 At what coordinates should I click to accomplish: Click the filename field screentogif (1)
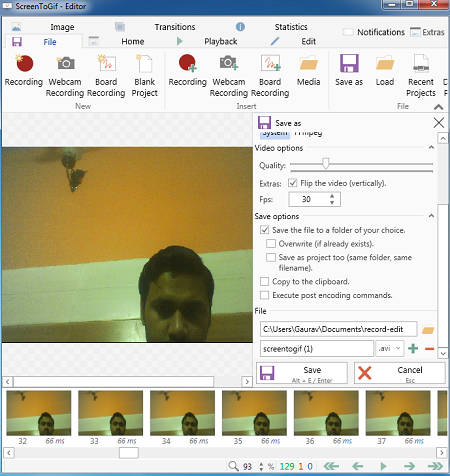[317, 349]
